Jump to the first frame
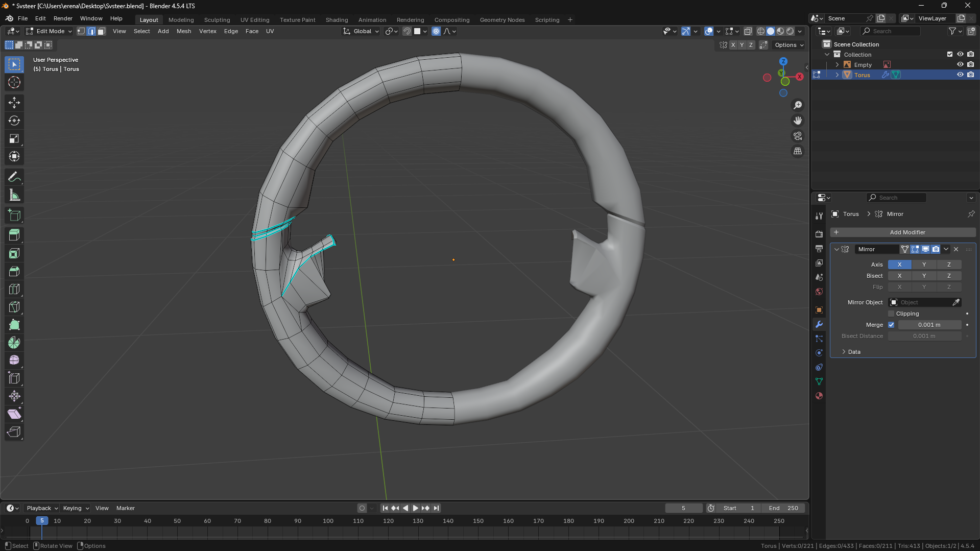The width and height of the screenshot is (980, 551). click(x=385, y=508)
